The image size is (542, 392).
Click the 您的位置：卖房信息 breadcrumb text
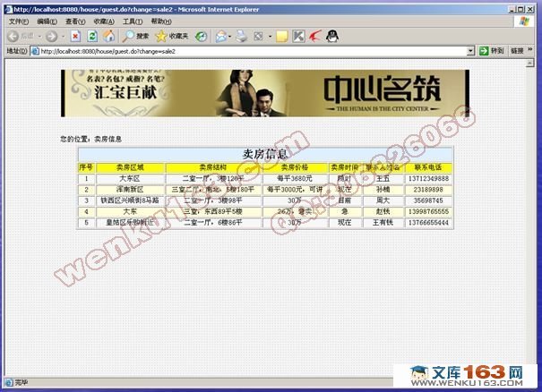[90, 140]
